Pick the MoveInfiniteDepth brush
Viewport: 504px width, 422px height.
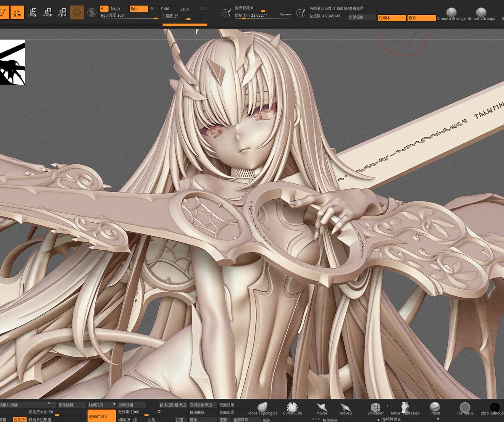click(405, 409)
